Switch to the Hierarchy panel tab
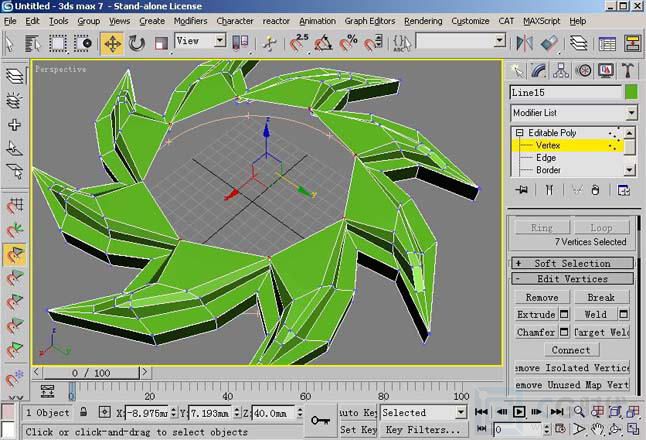646x440 pixels. tap(561, 70)
